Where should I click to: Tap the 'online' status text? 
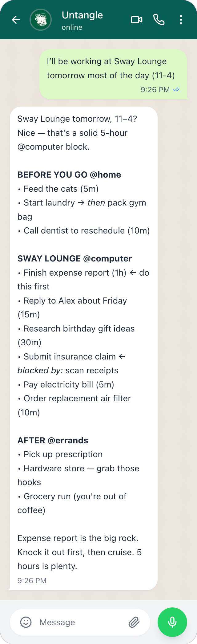coord(71,27)
